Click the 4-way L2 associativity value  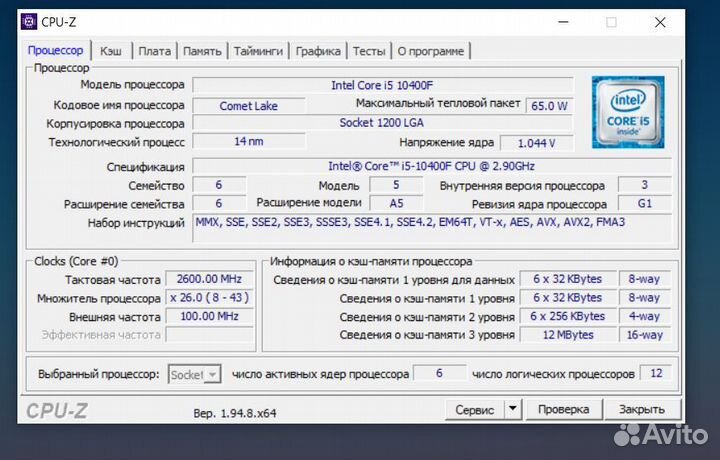point(645,316)
